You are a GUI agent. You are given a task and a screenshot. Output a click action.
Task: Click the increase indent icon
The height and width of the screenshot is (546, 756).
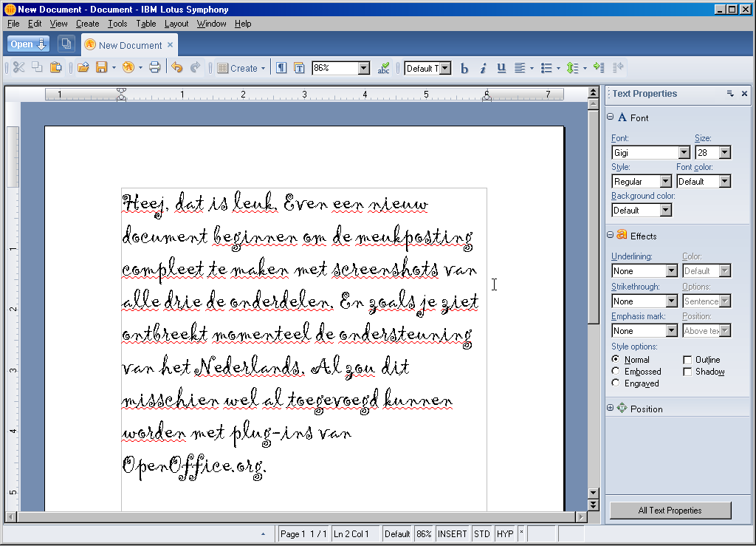599,67
